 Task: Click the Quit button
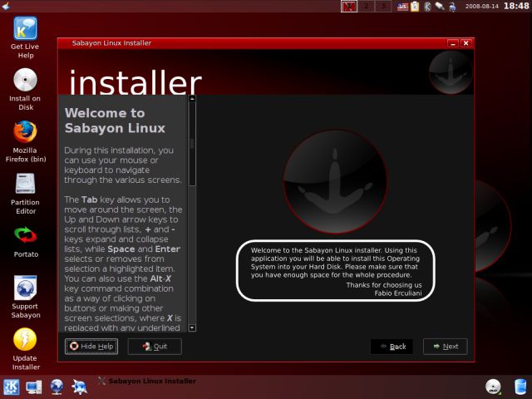155,347
